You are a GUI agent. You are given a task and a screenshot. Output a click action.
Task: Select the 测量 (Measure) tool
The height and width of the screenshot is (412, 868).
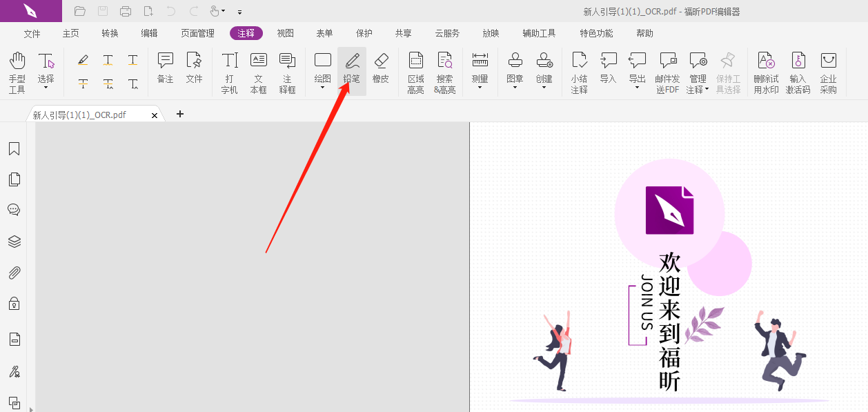[479, 69]
